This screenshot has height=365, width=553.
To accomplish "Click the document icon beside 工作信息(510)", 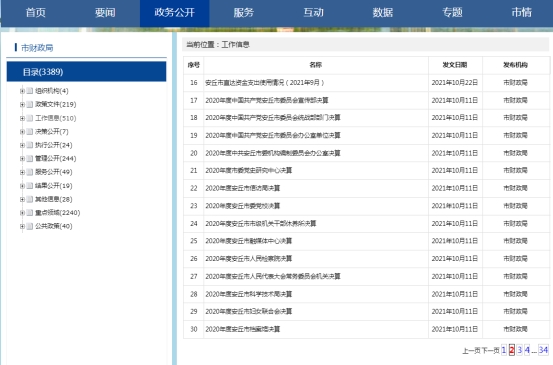I will click(30, 118).
